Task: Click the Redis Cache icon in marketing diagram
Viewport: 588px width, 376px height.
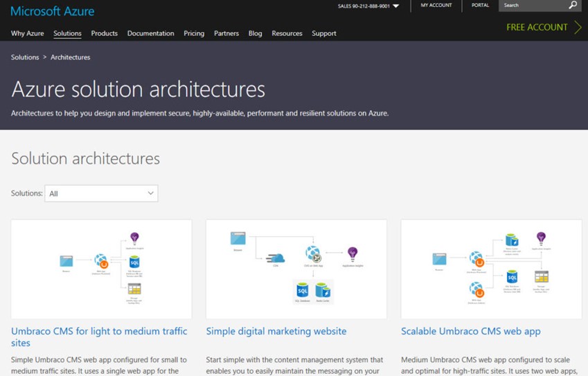Action: point(323,291)
